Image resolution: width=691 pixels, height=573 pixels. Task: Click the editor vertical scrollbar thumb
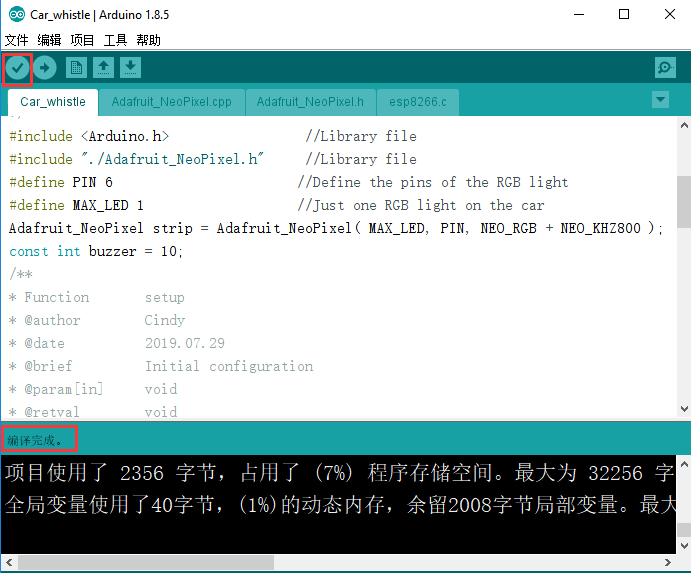(x=684, y=201)
